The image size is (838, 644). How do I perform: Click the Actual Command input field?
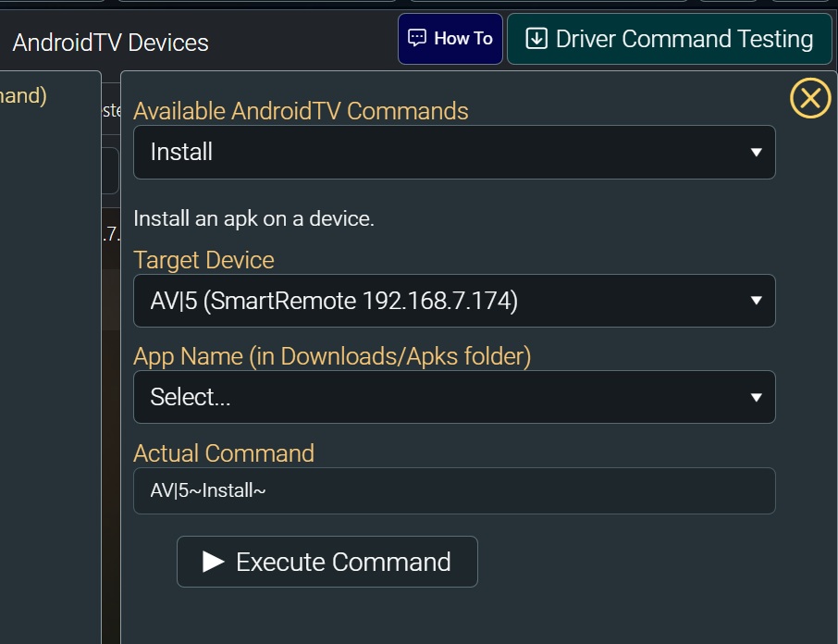tap(454, 490)
